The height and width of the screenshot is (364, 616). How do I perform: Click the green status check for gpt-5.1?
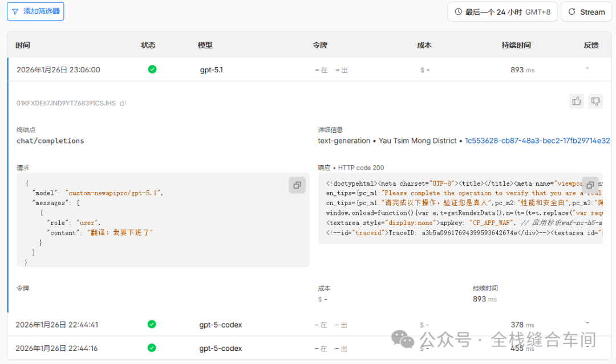(x=152, y=69)
